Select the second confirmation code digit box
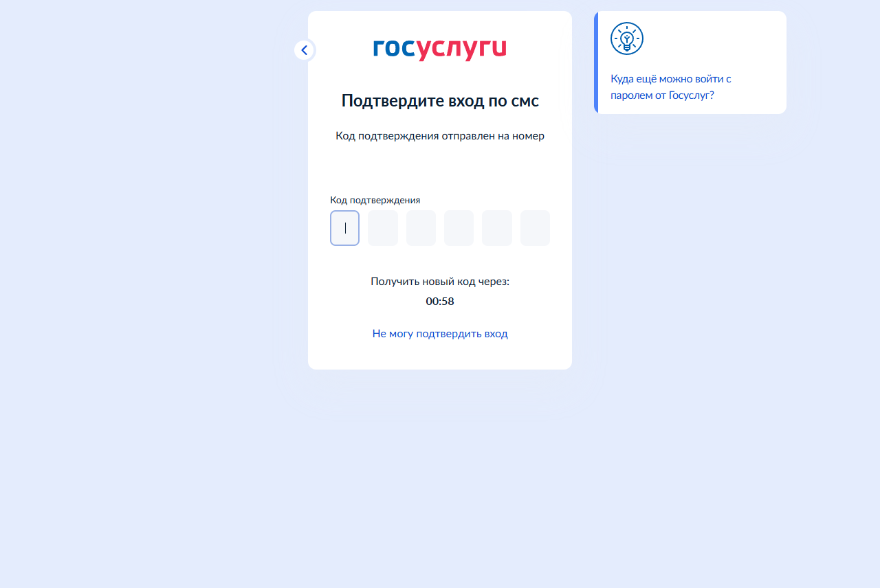 click(383, 228)
